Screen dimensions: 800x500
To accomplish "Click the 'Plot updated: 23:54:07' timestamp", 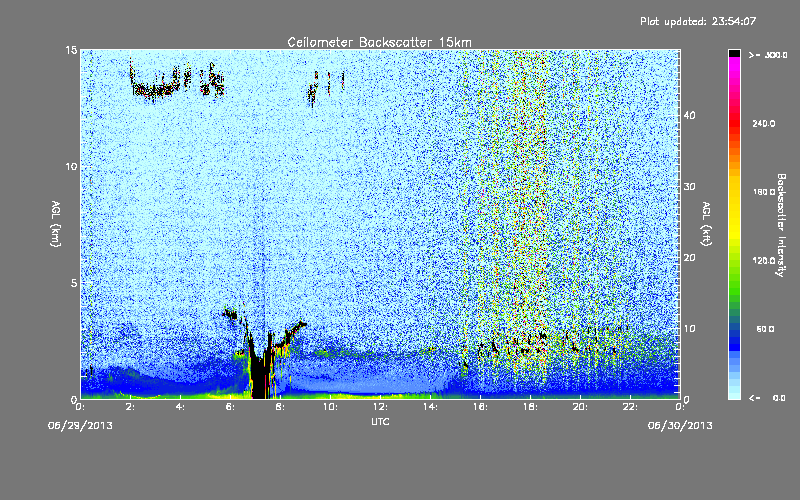I will (x=698, y=21).
